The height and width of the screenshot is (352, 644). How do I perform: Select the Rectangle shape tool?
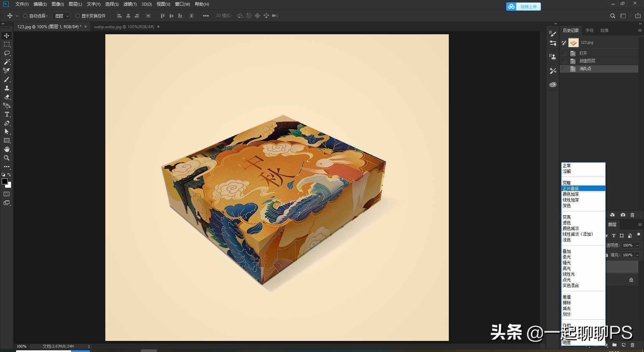pyautogui.click(x=7, y=140)
